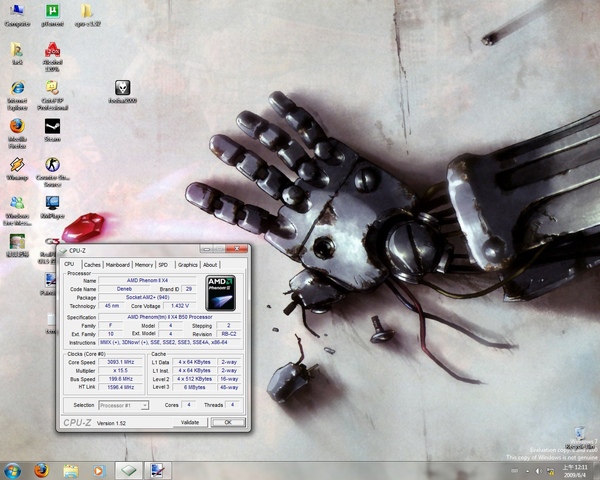Click the Code Name value "Deneb"
Image resolution: width=600 pixels, height=480 pixels.
click(124, 289)
